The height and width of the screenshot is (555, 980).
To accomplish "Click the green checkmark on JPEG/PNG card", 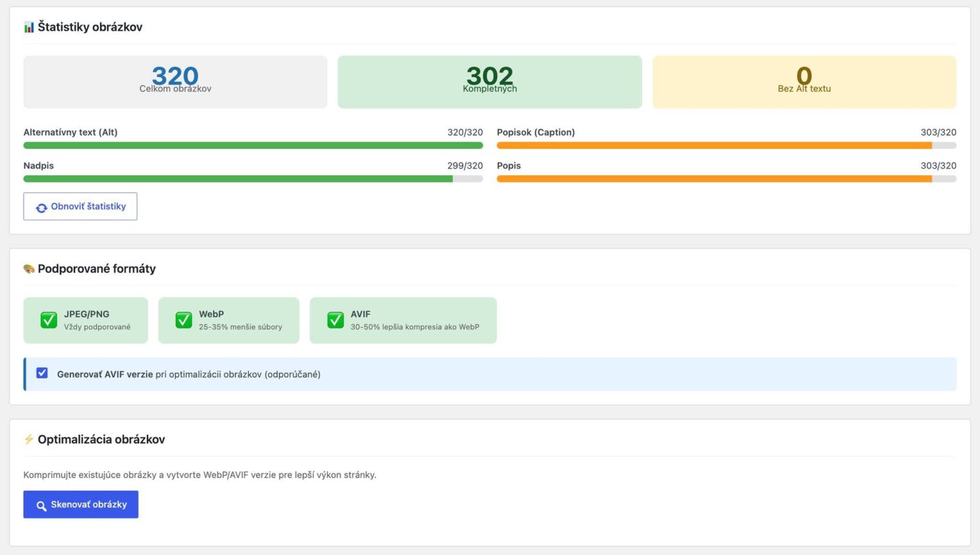I will click(49, 320).
